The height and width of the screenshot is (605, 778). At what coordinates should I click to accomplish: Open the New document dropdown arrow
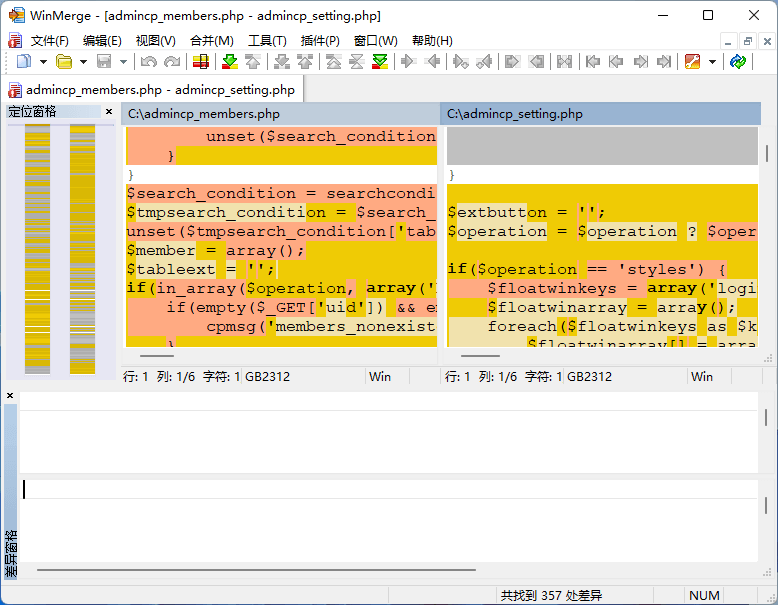44,62
